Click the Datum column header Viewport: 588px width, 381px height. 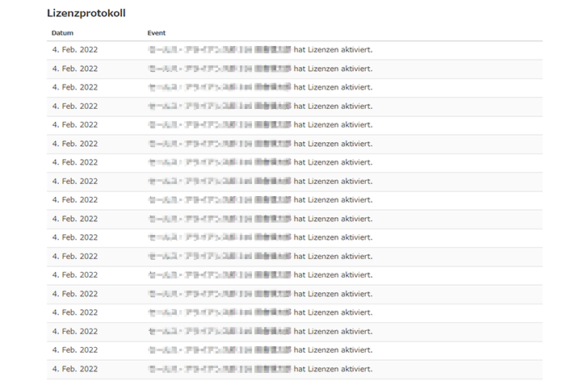62,33
